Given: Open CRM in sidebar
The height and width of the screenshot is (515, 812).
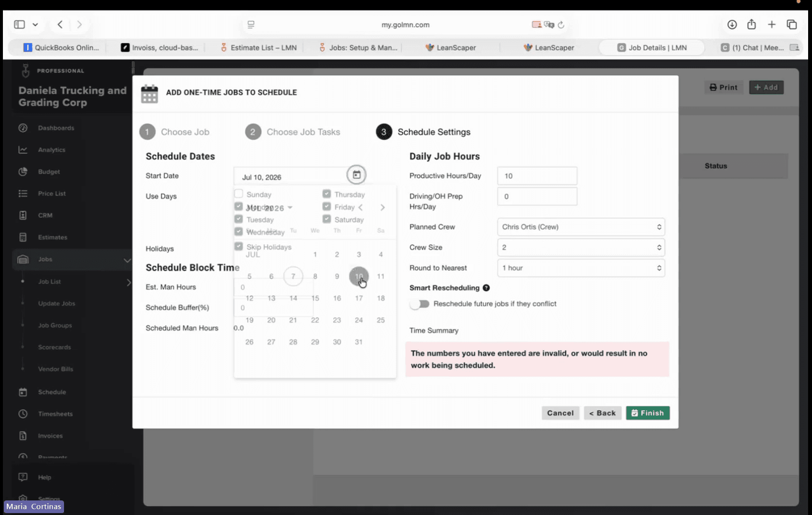Looking at the screenshot, I should click(45, 215).
